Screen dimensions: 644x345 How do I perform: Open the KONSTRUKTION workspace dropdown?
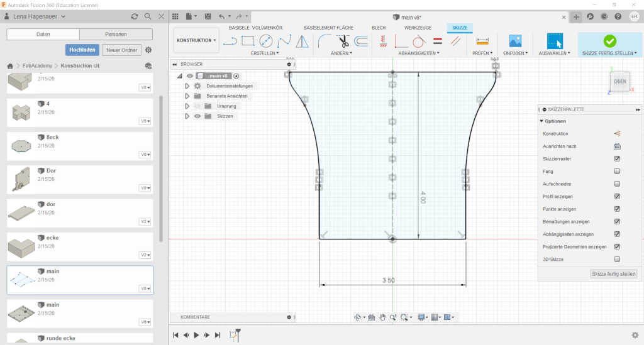[196, 40]
